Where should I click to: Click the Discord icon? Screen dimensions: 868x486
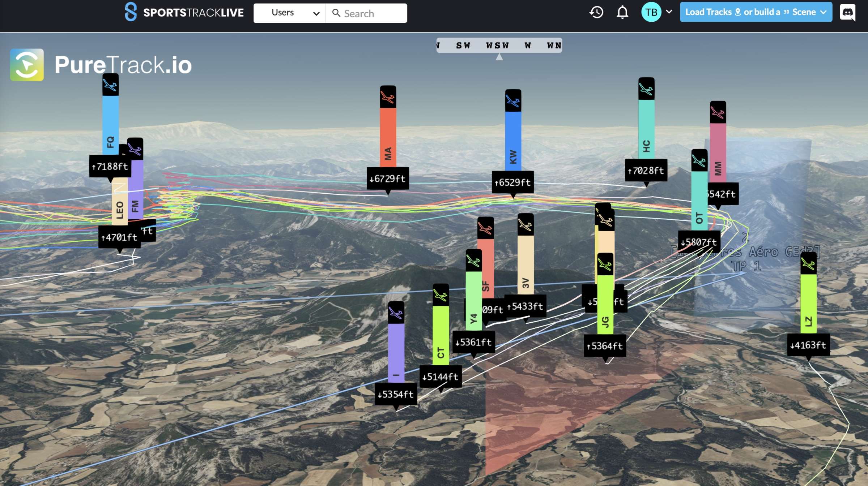(x=847, y=12)
